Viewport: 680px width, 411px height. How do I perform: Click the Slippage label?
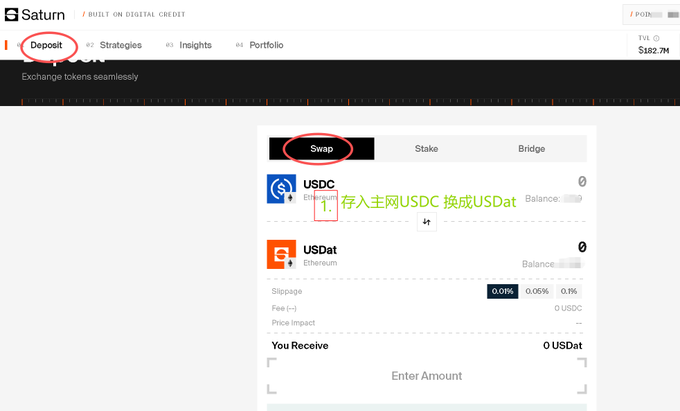[287, 291]
